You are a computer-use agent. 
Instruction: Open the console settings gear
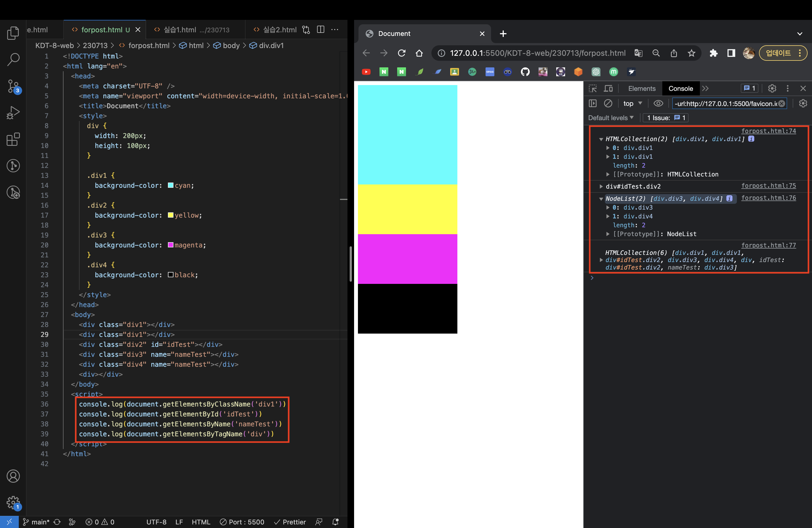(x=803, y=103)
